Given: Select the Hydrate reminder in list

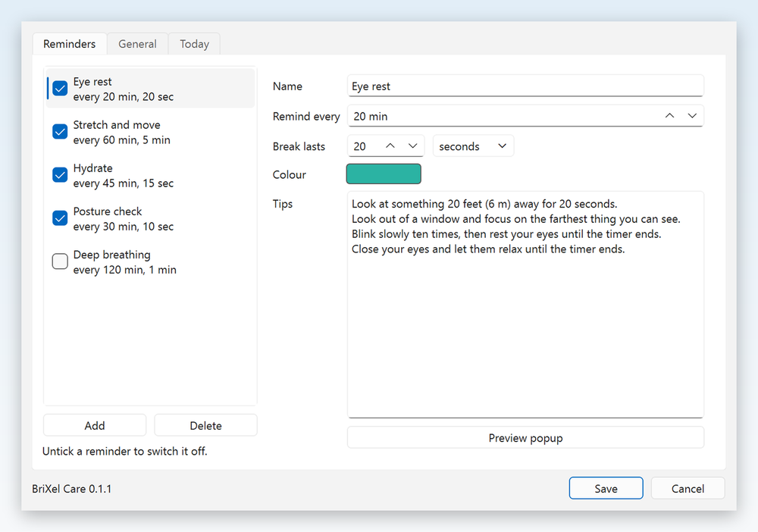Looking at the screenshot, I should 150,175.
